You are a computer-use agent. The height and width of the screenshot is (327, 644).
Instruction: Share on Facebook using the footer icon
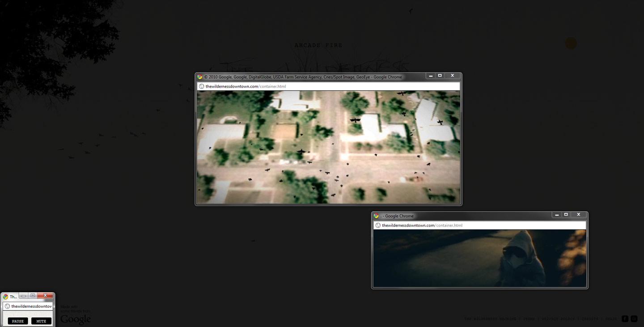pyautogui.click(x=625, y=319)
